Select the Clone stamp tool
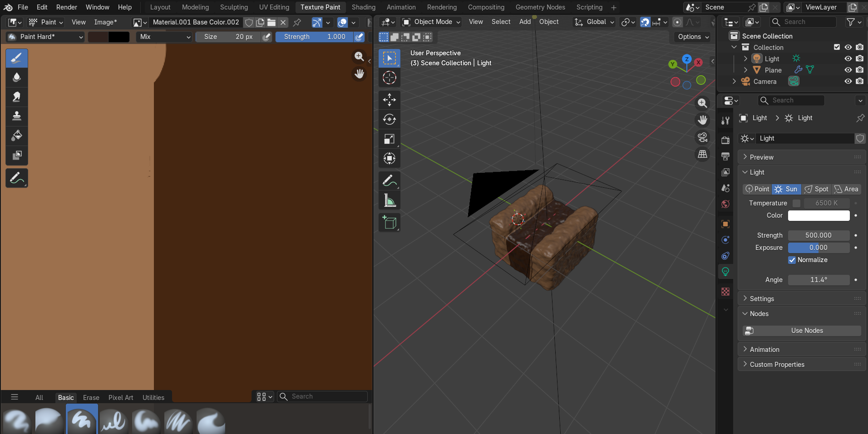 tap(17, 116)
